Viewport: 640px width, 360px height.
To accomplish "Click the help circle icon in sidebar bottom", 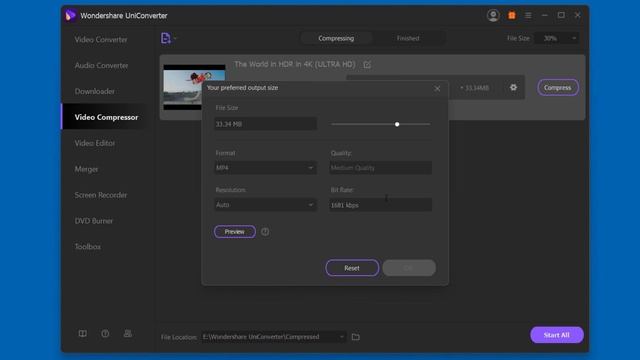I will [105, 334].
